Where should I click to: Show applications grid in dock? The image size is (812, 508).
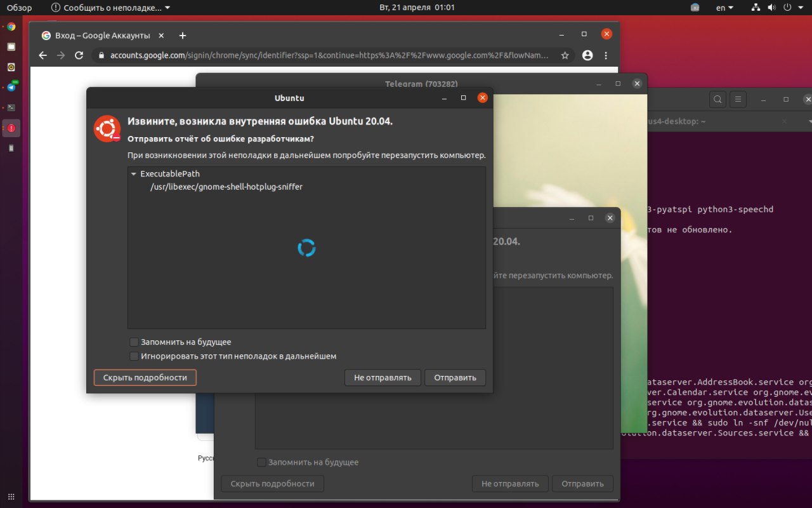[11, 497]
